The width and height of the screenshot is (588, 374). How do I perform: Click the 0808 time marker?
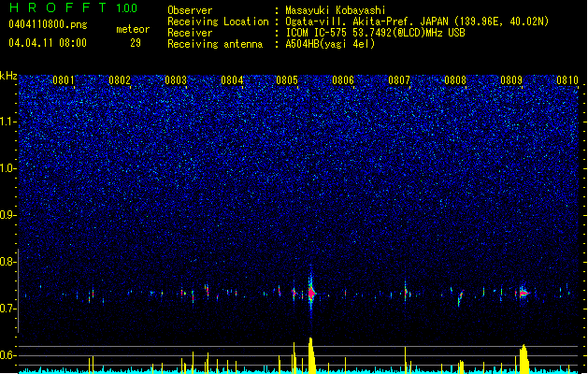(x=455, y=80)
